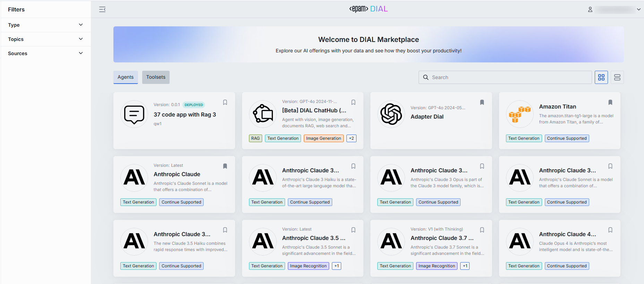The image size is (644, 284).
Task: Switch to the Toolsets tab
Action: tap(156, 77)
